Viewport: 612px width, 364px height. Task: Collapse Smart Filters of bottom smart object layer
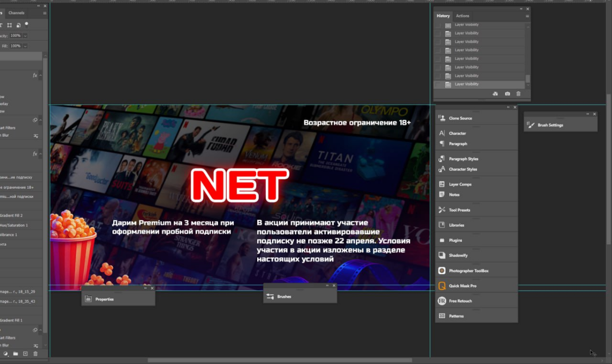41,330
